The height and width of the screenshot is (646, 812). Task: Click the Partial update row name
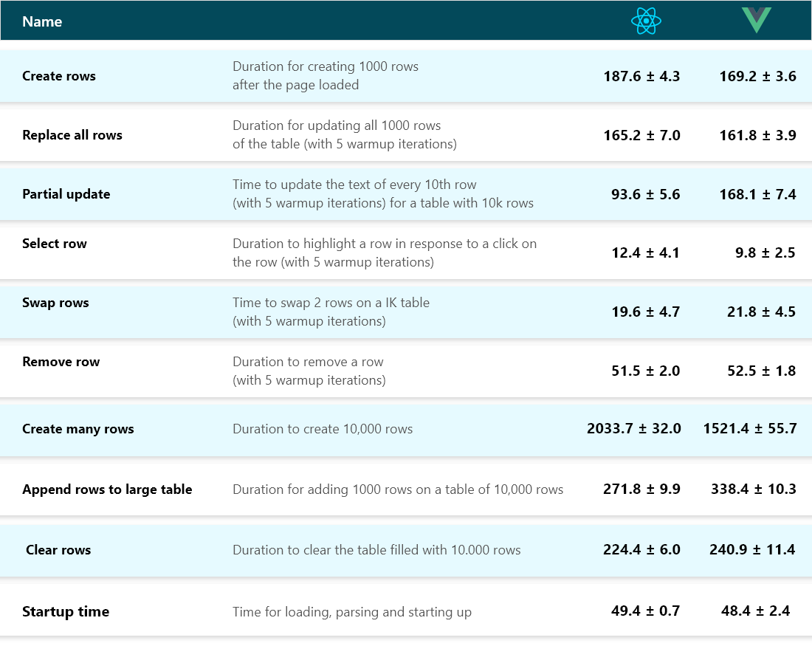(x=66, y=194)
